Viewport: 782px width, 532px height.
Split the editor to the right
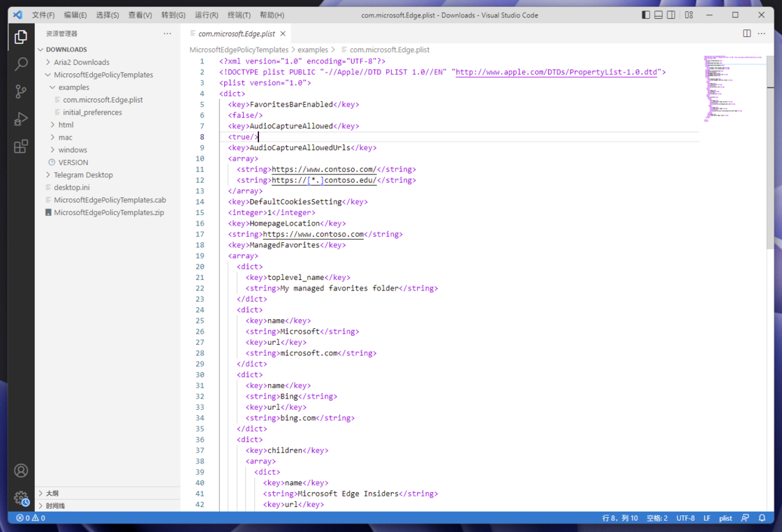pos(747,34)
